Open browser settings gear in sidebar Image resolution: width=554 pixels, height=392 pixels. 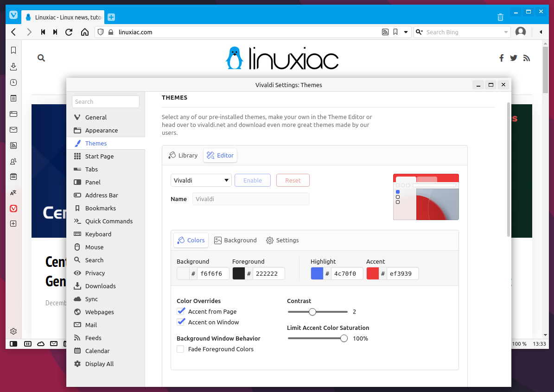pyautogui.click(x=13, y=331)
